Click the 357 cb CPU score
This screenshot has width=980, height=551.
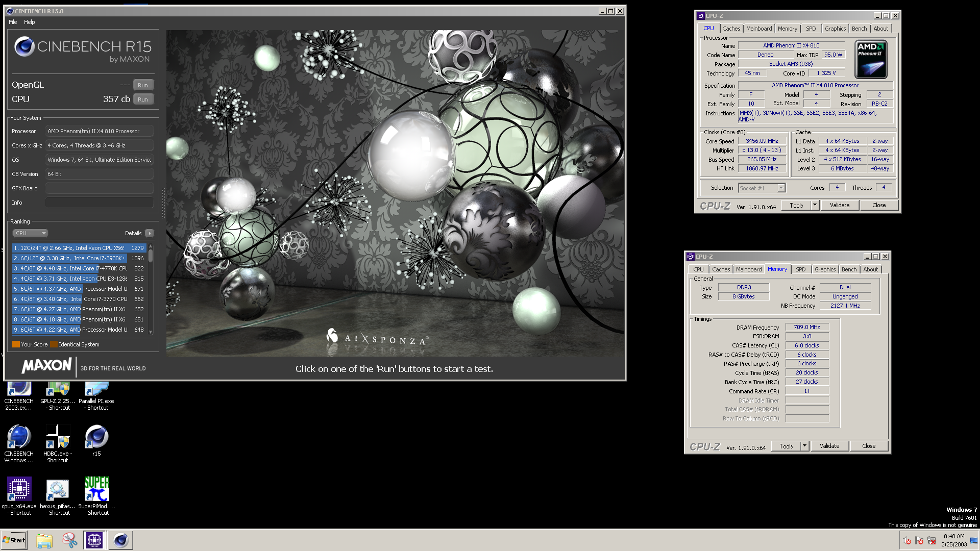[x=117, y=99]
